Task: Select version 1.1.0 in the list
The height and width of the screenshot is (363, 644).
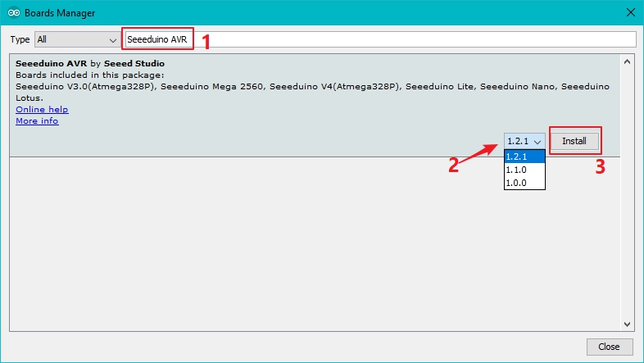Action: (524, 170)
